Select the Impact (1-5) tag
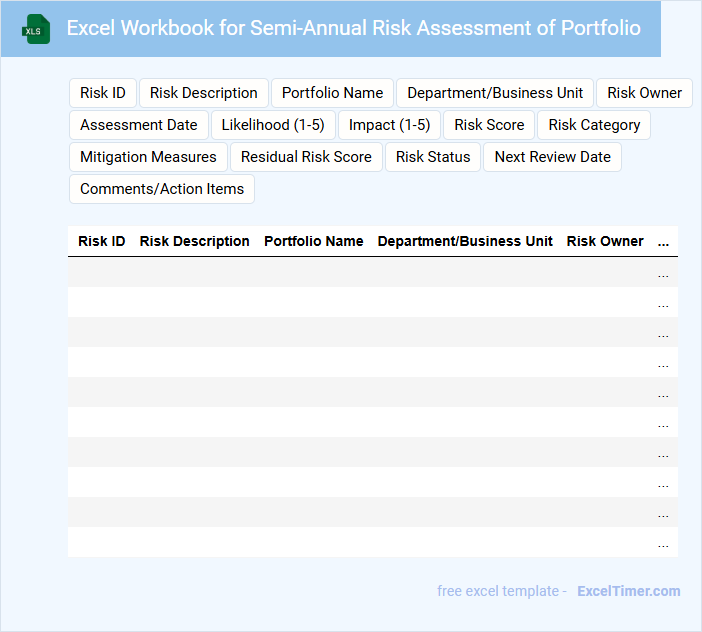702x632 pixels. [x=389, y=125]
